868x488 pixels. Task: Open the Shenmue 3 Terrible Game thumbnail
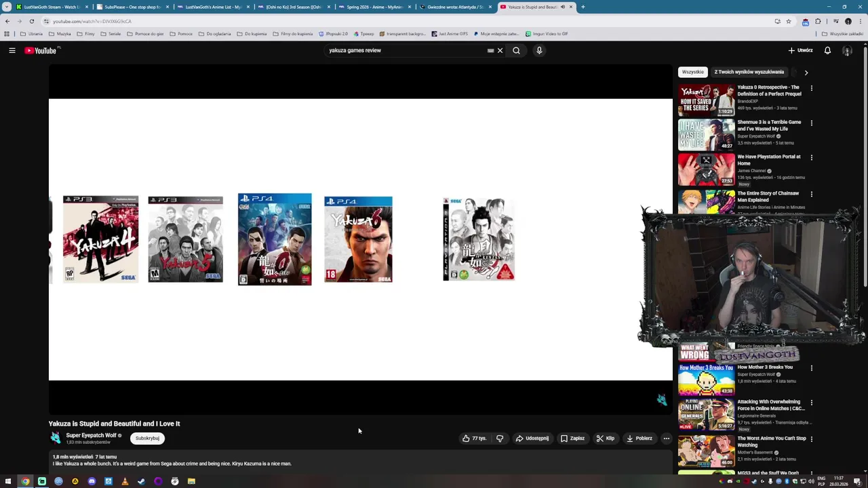[706, 134]
